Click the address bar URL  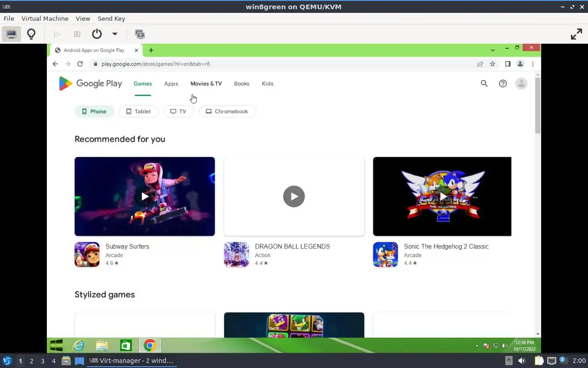(x=156, y=64)
